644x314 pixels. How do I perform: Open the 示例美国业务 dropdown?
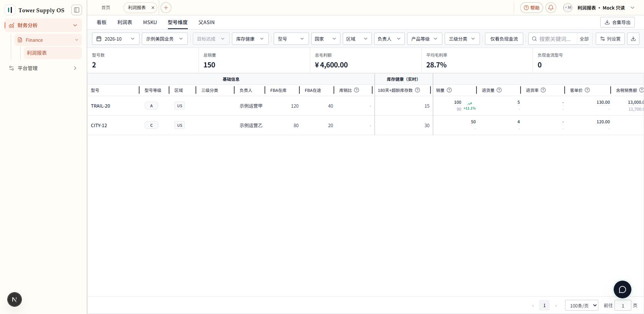pos(164,39)
